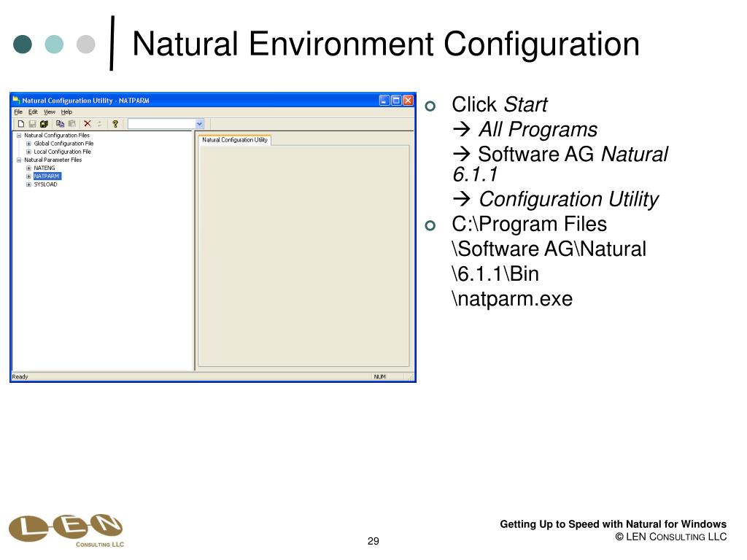Screen dimensions: 747x560
Task: Select SYSLOAD in the tree
Action: [45, 184]
